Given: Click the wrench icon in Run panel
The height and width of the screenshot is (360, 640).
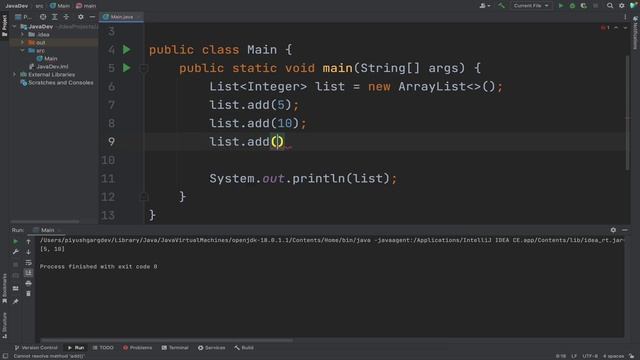Looking at the screenshot, I should [16, 252].
